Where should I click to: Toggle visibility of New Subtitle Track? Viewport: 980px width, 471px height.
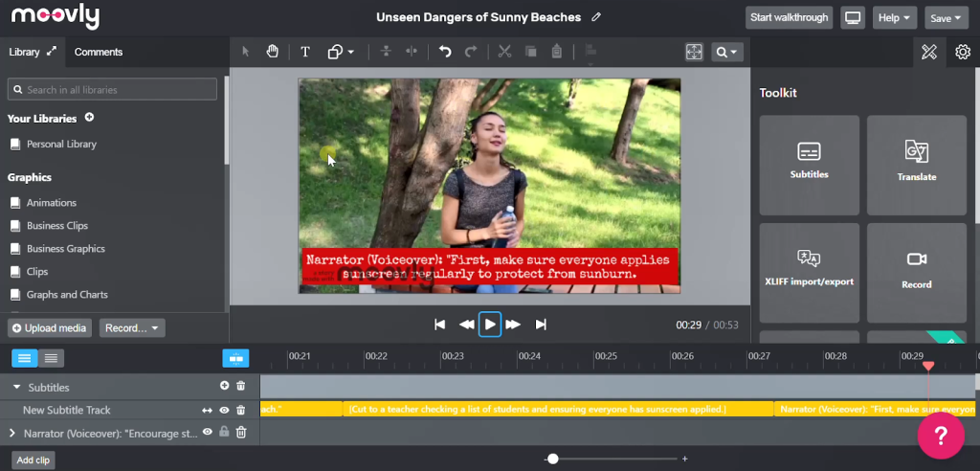(x=224, y=410)
